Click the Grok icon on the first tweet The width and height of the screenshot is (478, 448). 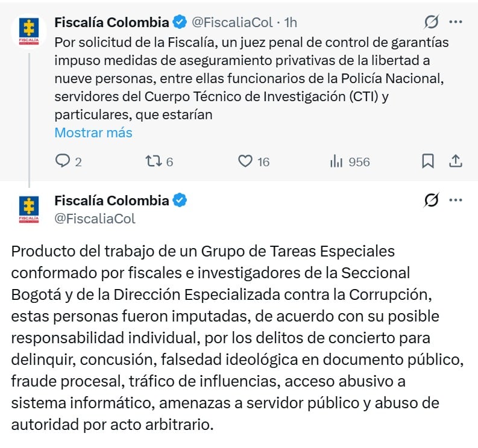click(432, 23)
